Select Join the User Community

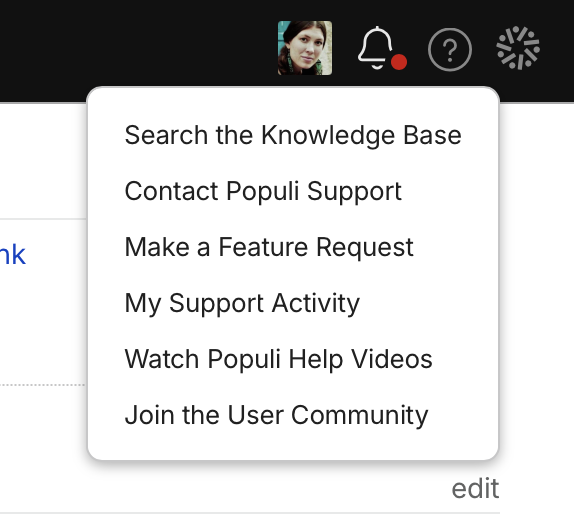(x=276, y=415)
